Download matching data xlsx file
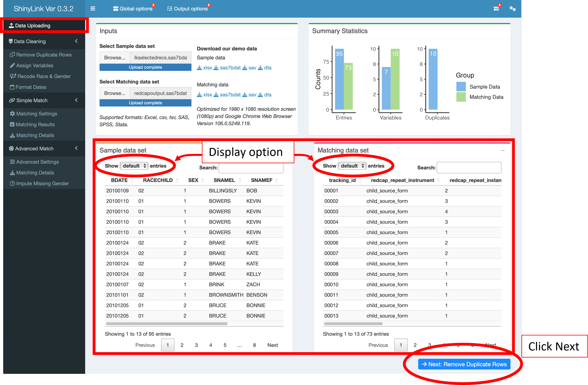 pyautogui.click(x=205, y=95)
